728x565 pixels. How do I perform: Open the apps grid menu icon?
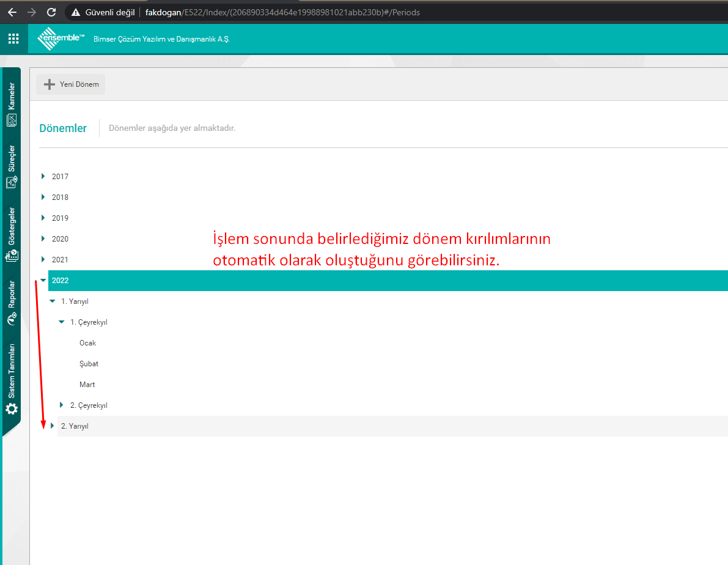click(13, 39)
